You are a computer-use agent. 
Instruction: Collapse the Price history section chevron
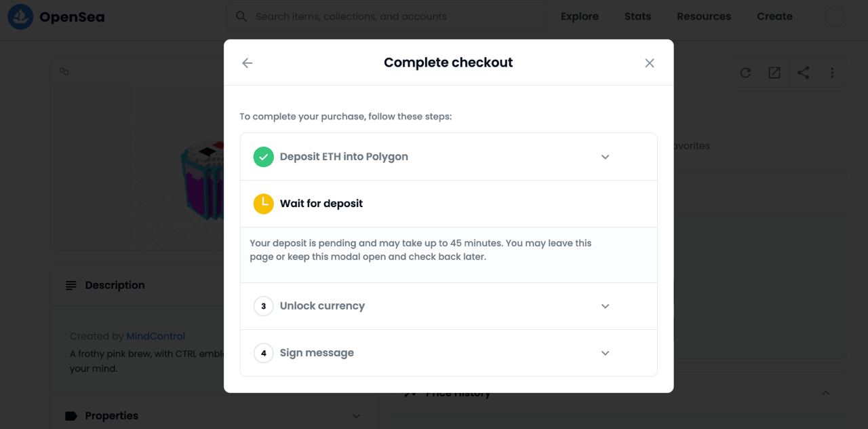coord(825,393)
